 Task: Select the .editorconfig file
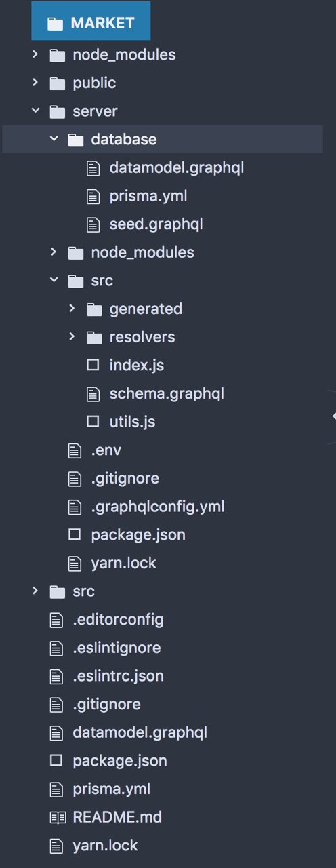click(118, 620)
